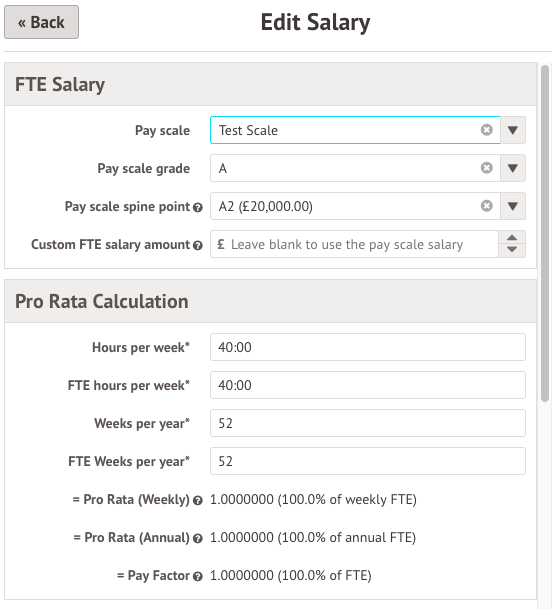Click into the Custom FTE salary amount field
The image size is (557, 609).
click(x=354, y=244)
